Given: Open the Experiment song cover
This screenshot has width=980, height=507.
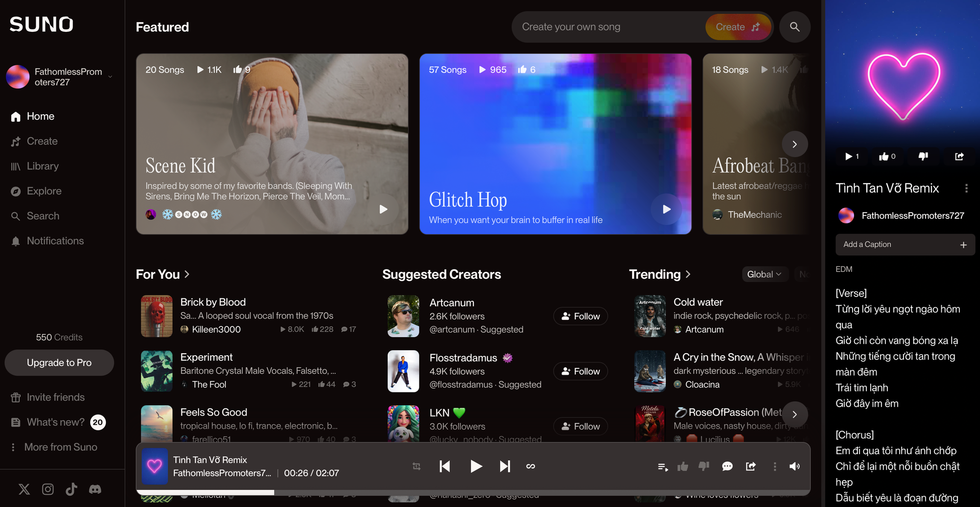Looking at the screenshot, I should (157, 371).
